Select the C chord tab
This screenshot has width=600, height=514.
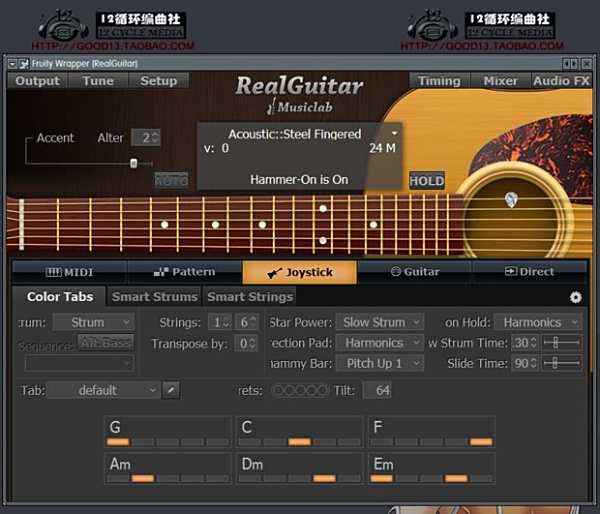click(300, 432)
